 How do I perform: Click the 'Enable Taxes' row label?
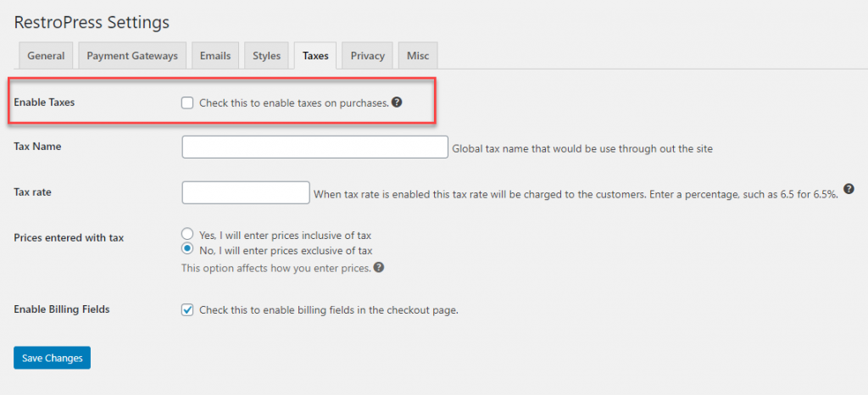[x=44, y=103]
